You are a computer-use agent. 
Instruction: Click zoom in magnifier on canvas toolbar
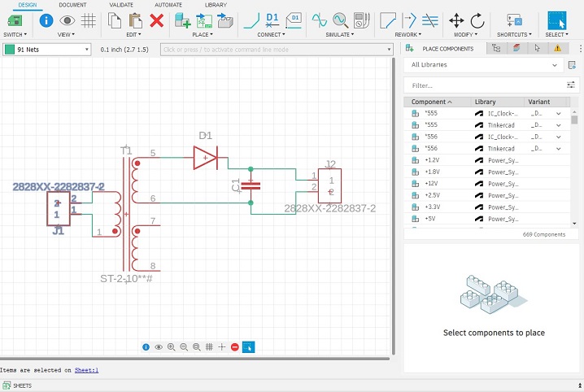172,347
